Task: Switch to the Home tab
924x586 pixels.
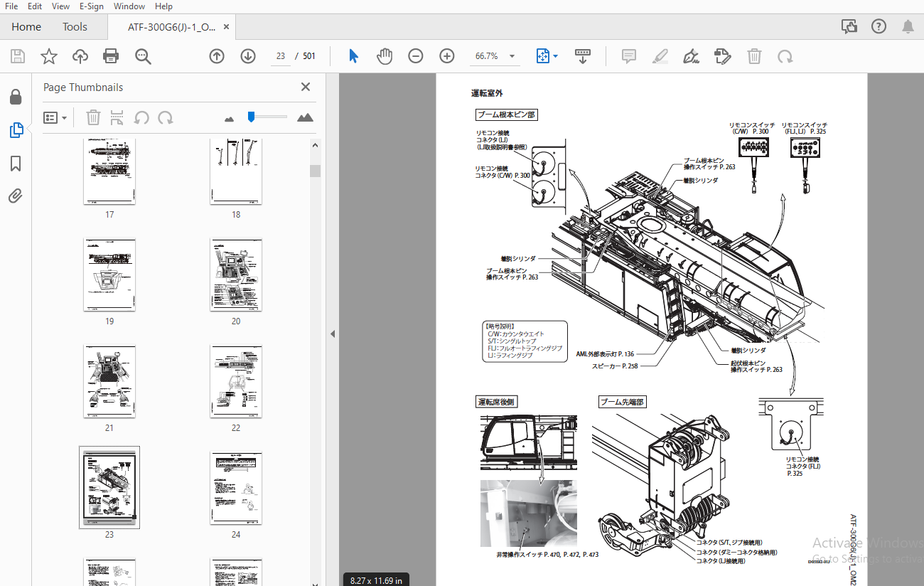Action: click(x=26, y=27)
